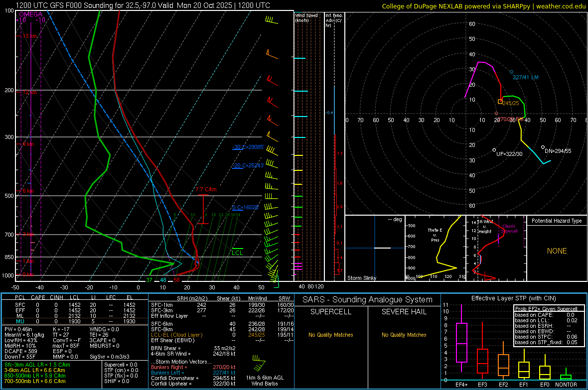The height and width of the screenshot is (390, 588).
Task: Click the DCAPE = 589 value
Action: click(x=20, y=351)
